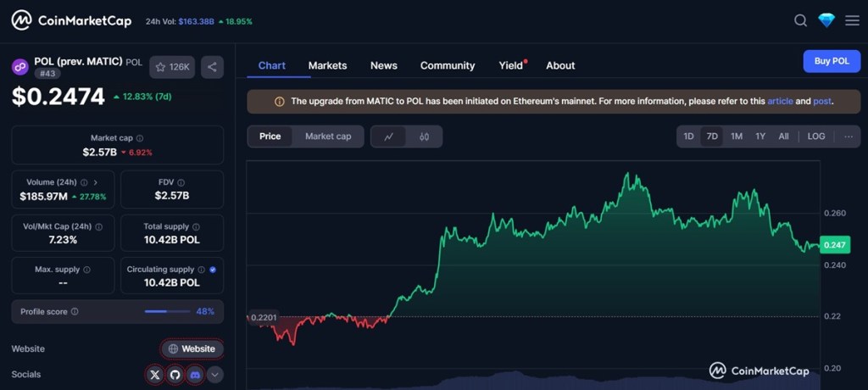Switch to candlestick chart icon
The image size is (868, 390).
[x=424, y=136]
